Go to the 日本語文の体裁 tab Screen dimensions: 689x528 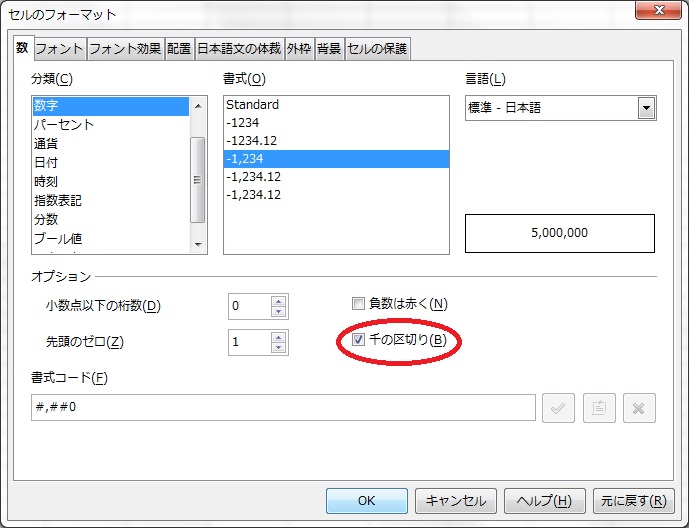(x=239, y=49)
